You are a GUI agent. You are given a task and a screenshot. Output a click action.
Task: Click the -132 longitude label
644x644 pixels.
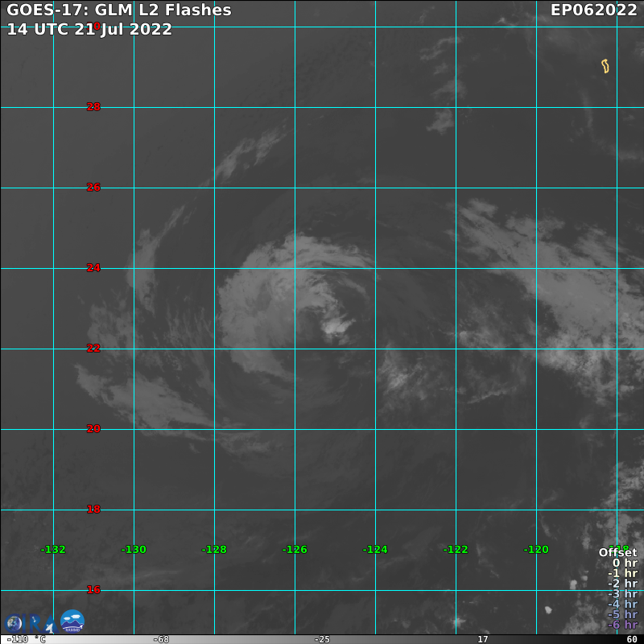pyautogui.click(x=53, y=550)
